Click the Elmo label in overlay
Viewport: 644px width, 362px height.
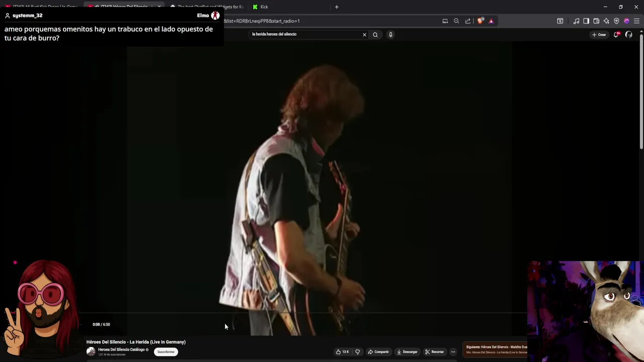pyautogui.click(x=203, y=16)
